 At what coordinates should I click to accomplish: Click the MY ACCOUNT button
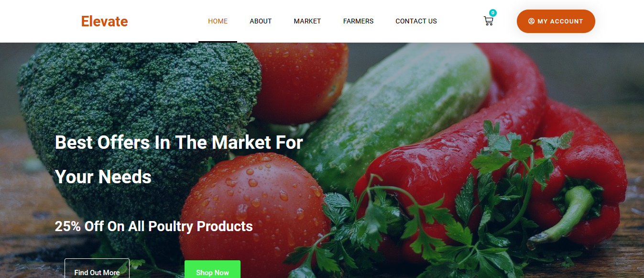click(x=556, y=22)
